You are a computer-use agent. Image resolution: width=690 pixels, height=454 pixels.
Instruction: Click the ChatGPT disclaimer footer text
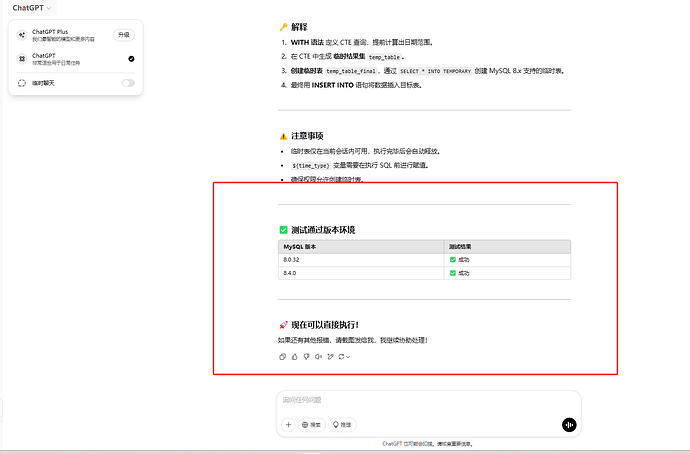(427, 444)
